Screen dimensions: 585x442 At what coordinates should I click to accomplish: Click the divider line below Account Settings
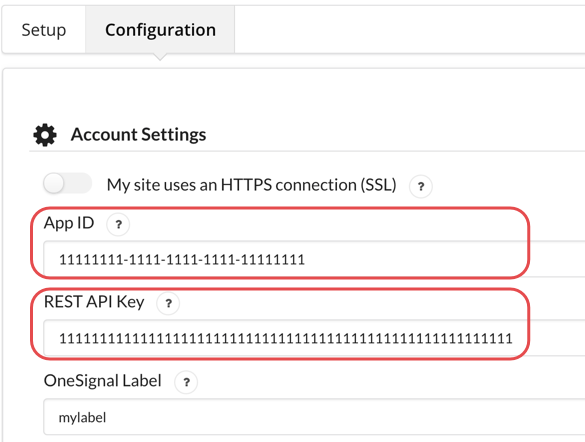(x=307, y=151)
